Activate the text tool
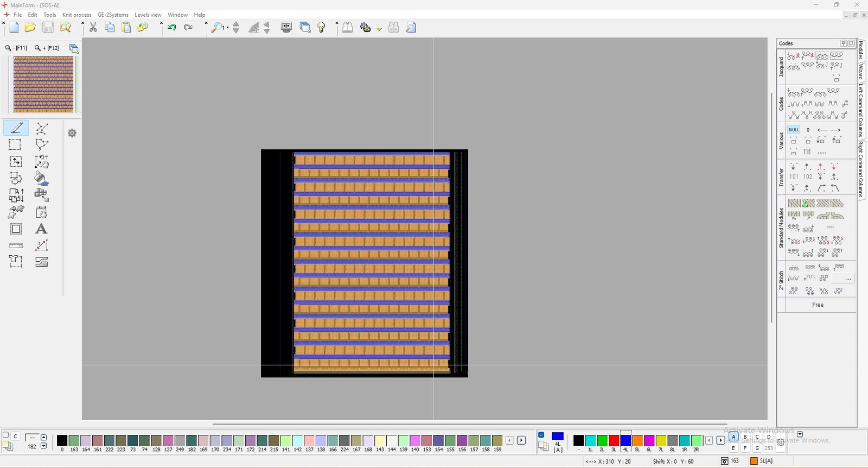 pos(41,229)
